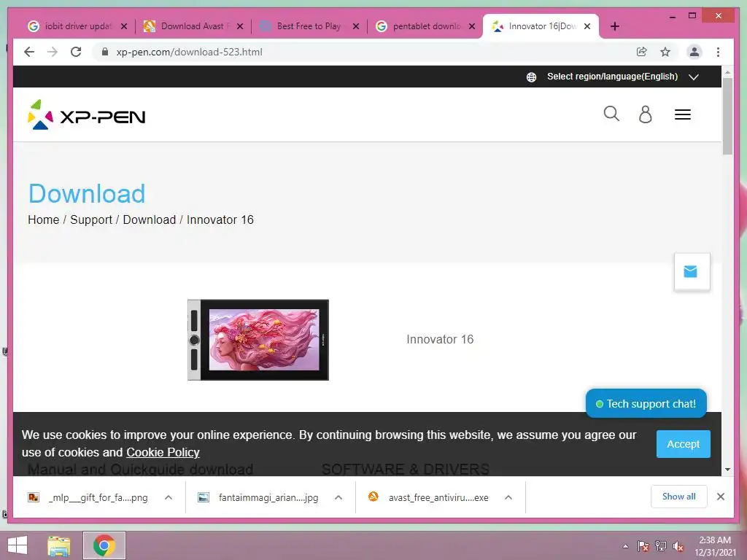Close the iobit driver updater tab
Screen dimensions: 747x560
click(124, 26)
